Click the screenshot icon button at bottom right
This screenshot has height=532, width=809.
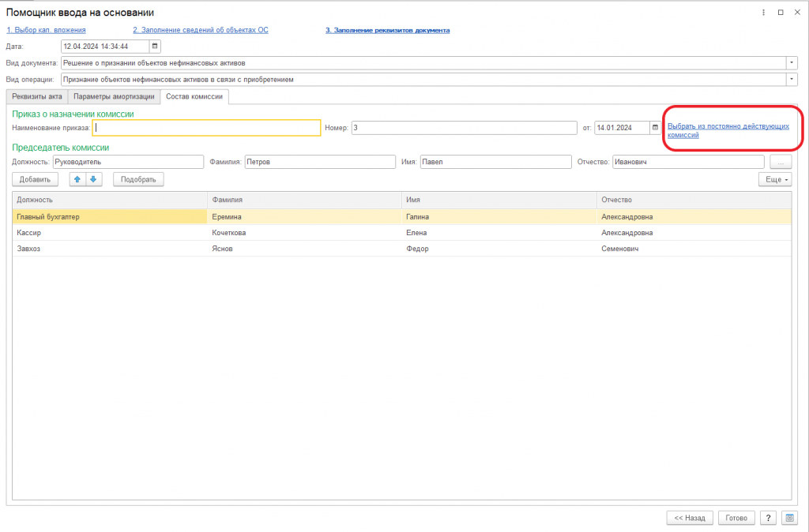pyautogui.click(x=789, y=518)
